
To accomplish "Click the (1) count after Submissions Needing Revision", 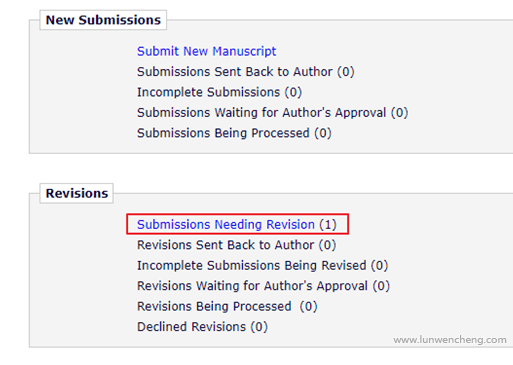I will [328, 224].
